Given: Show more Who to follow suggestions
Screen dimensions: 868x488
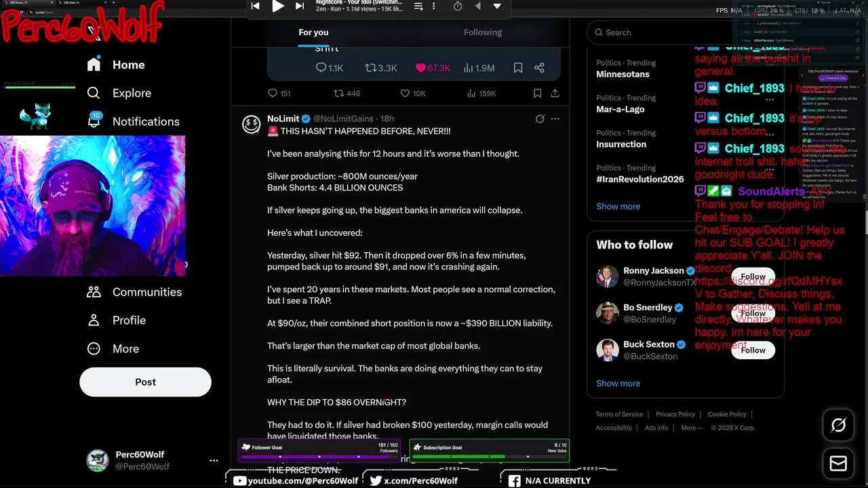Looking at the screenshot, I should [x=618, y=383].
